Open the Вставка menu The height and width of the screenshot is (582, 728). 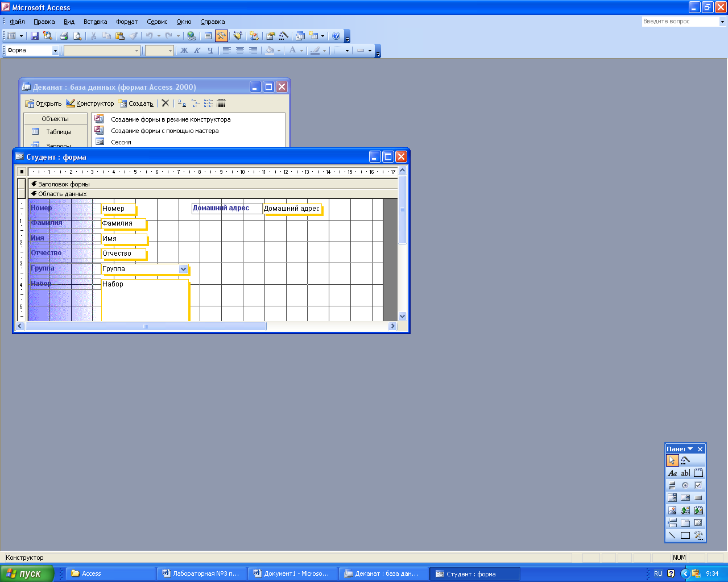[x=95, y=22]
